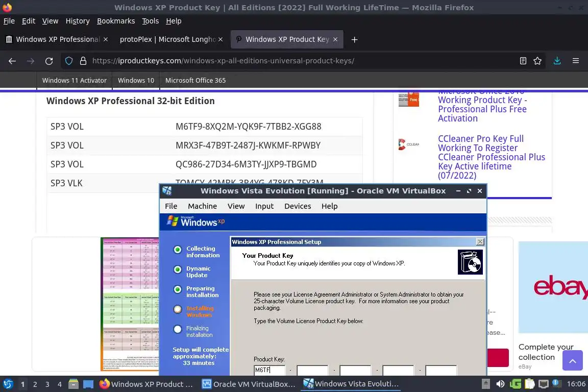Open Firefox File menu
The width and height of the screenshot is (588, 392).
[9, 21]
